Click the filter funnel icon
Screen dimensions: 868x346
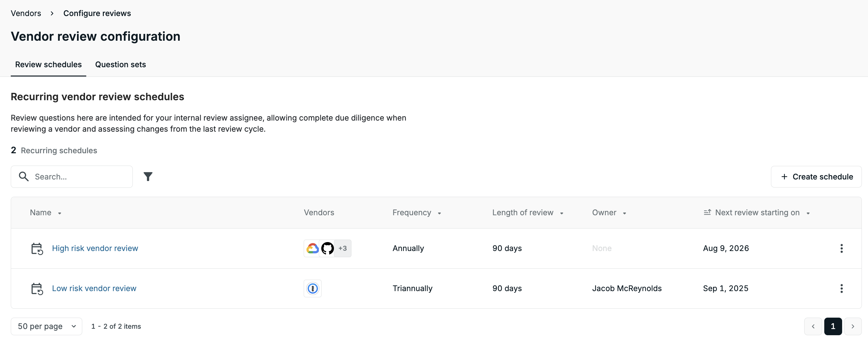click(x=148, y=176)
